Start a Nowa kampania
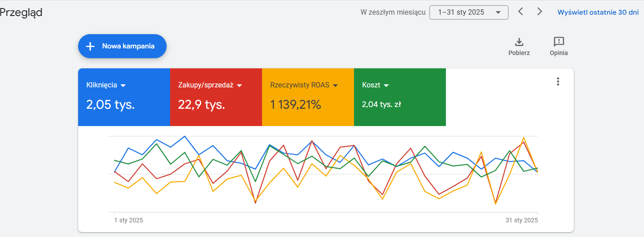644x237 pixels. point(122,46)
